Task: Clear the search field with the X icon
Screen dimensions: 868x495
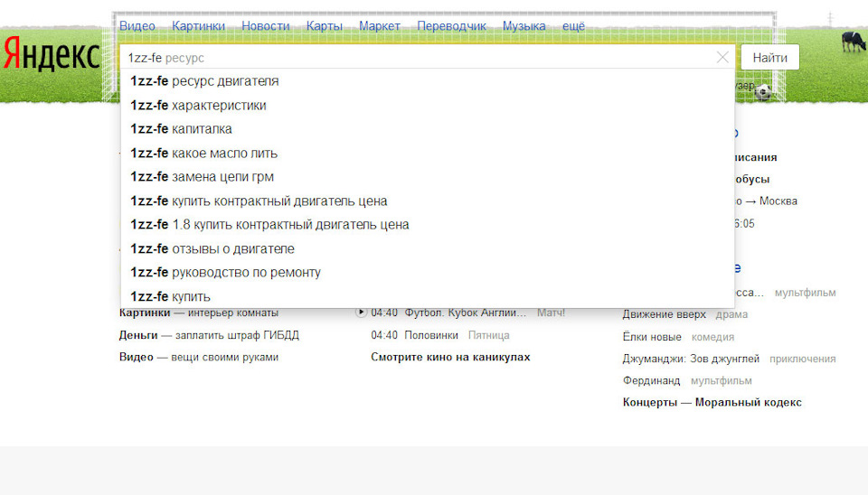Action: (x=722, y=58)
